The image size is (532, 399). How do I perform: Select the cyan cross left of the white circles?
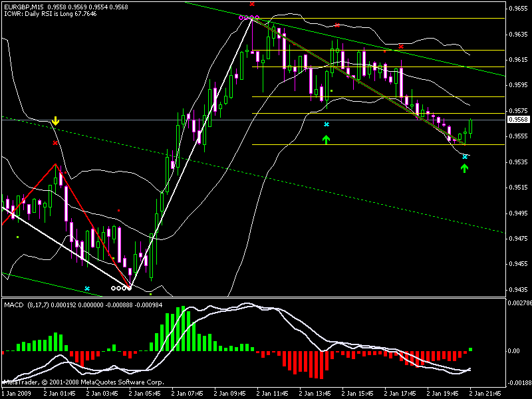coord(87,288)
